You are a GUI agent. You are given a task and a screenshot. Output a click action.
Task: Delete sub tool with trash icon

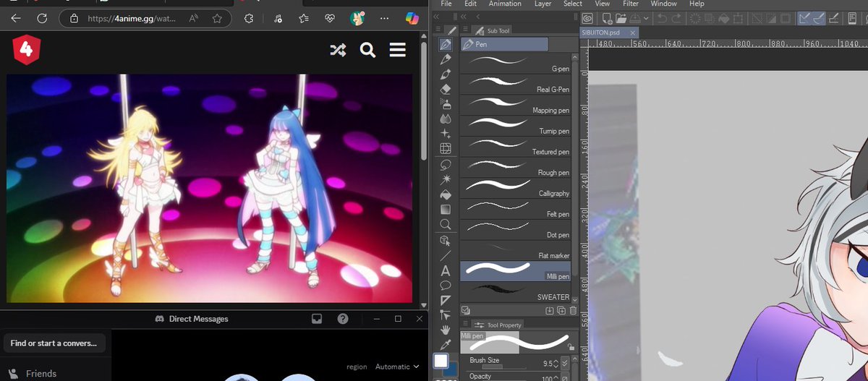(574, 311)
